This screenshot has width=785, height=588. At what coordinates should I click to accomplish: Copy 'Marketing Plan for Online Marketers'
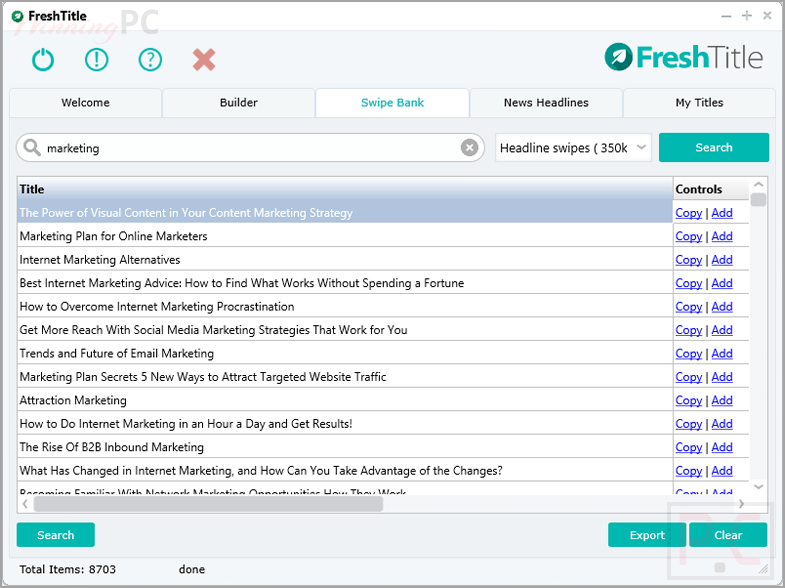[x=688, y=236]
